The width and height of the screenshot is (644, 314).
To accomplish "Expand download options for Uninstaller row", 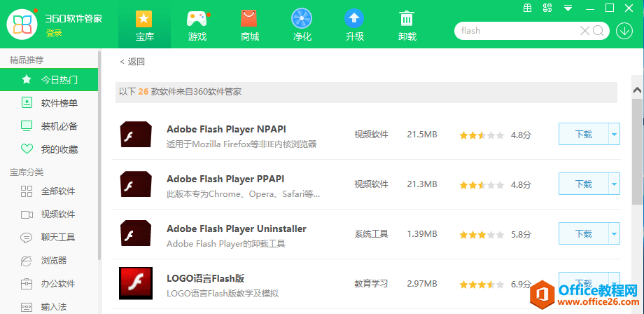I will [614, 233].
